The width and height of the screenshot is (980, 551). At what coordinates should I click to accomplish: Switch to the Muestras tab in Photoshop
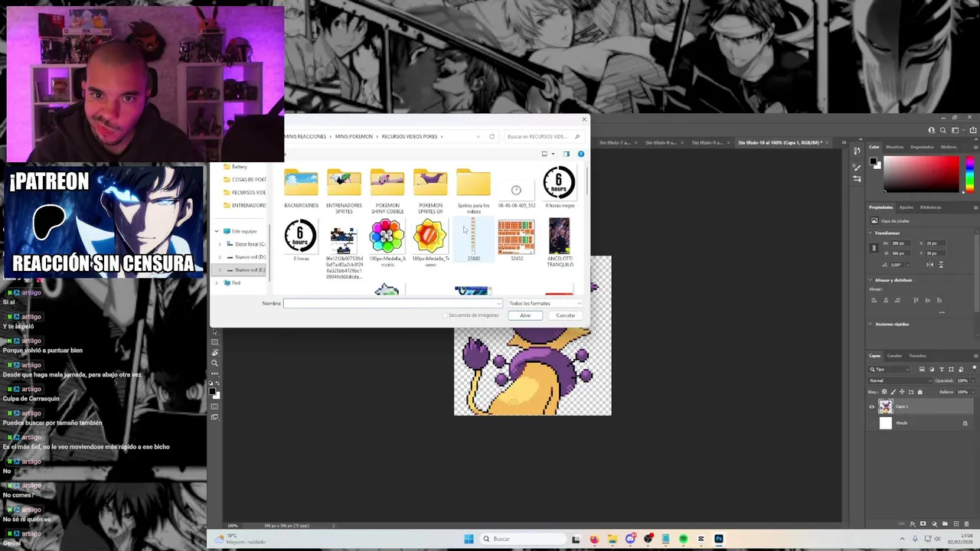(894, 147)
